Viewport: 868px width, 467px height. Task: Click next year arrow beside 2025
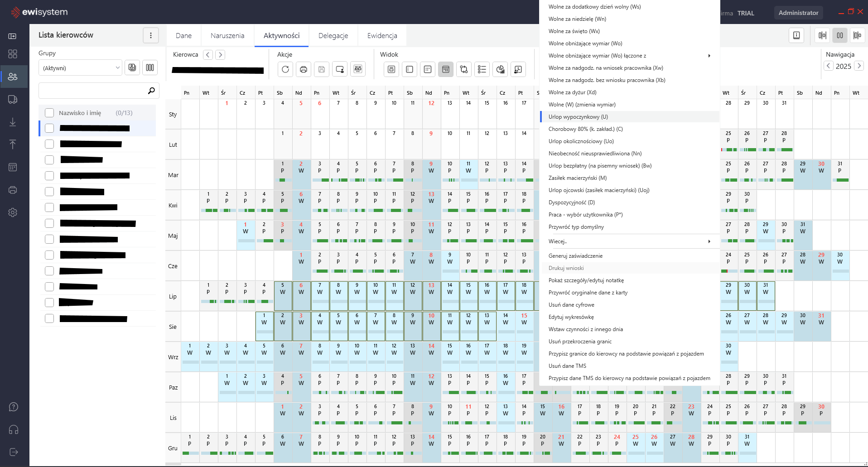tap(859, 66)
